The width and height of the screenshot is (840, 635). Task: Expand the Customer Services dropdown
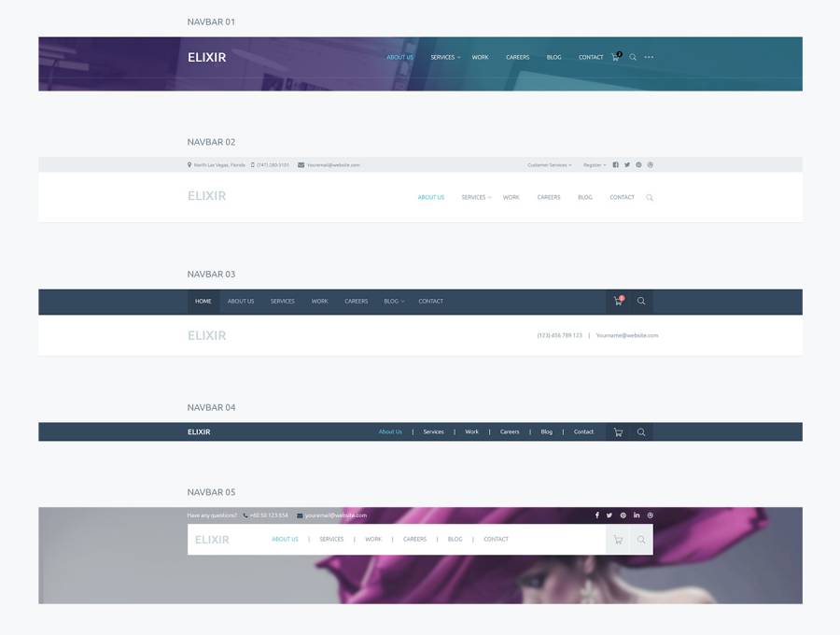pyautogui.click(x=549, y=165)
